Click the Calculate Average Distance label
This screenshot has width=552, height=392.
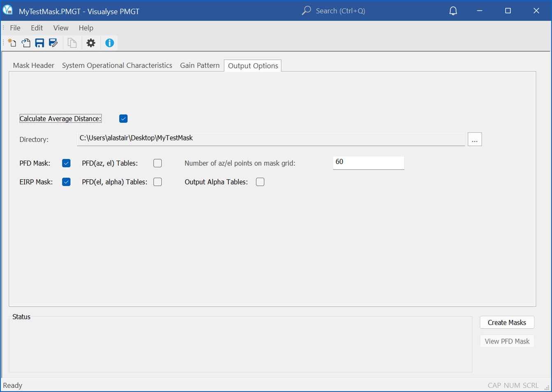coord(60,119)
